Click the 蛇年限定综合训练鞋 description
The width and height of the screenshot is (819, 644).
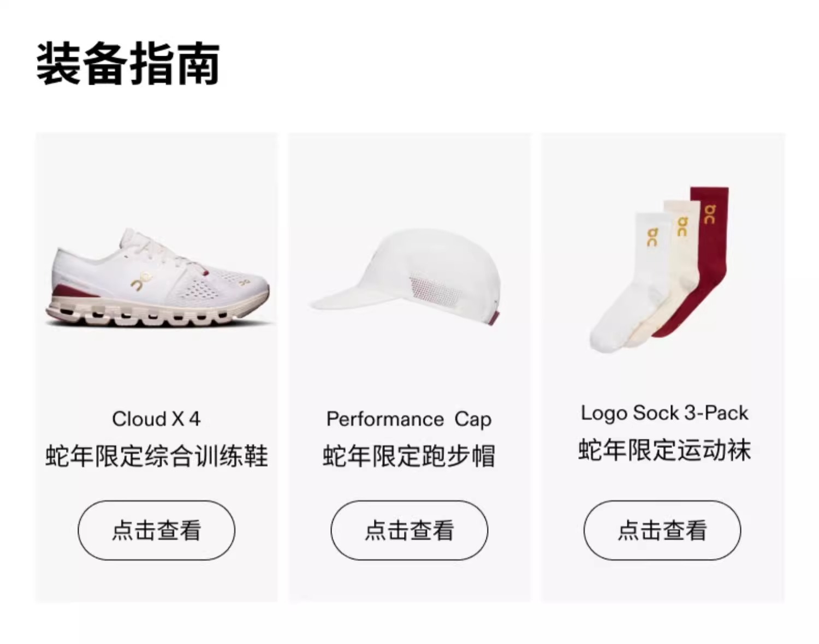point(157,456)
